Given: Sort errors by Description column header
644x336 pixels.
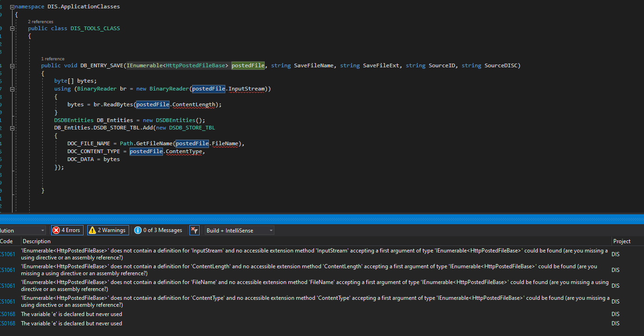Looking at the screenshot, I should point(37,241).
